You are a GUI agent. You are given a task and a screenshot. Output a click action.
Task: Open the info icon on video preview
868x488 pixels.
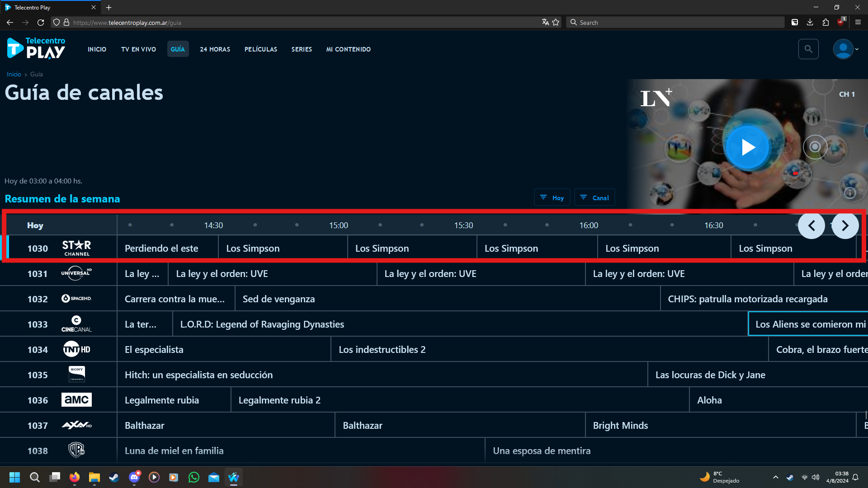point(850,193)
